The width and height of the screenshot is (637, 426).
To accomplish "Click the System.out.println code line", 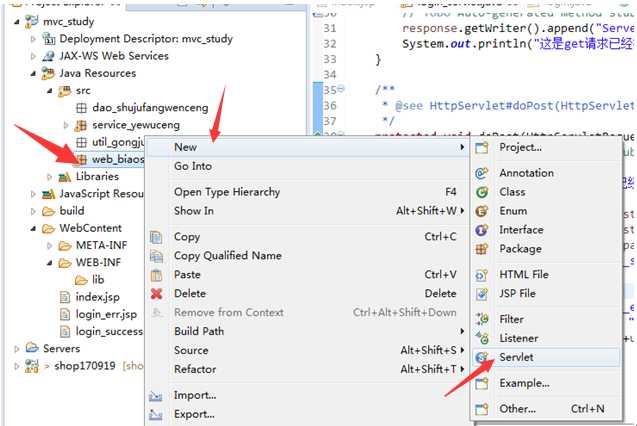I will (x=518, y=44).
